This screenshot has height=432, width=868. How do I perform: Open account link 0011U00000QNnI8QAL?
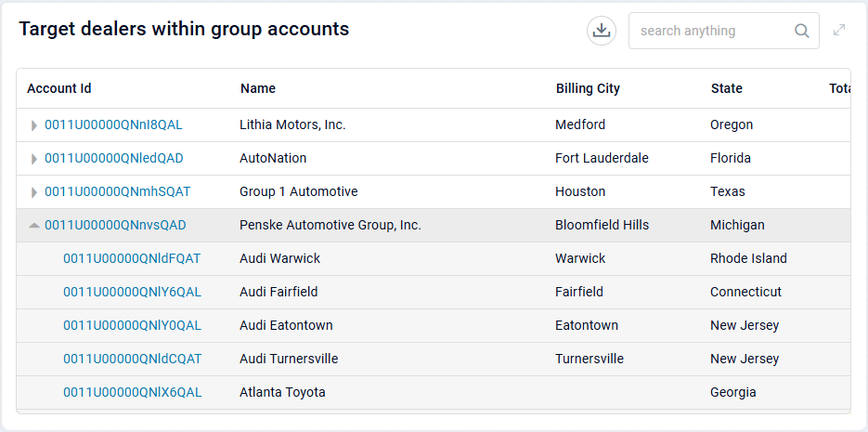pos(113,125)
